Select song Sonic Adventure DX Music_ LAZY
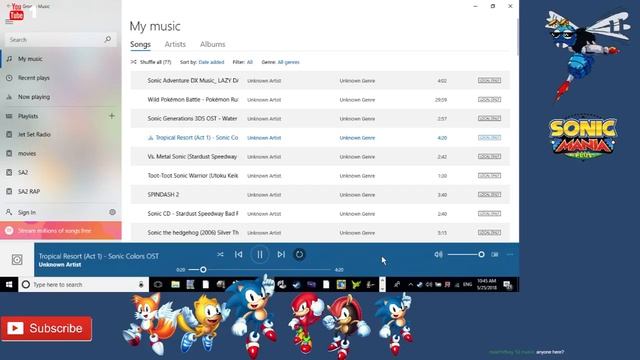This screenshot has width=640, height=360. coord(320,80)
